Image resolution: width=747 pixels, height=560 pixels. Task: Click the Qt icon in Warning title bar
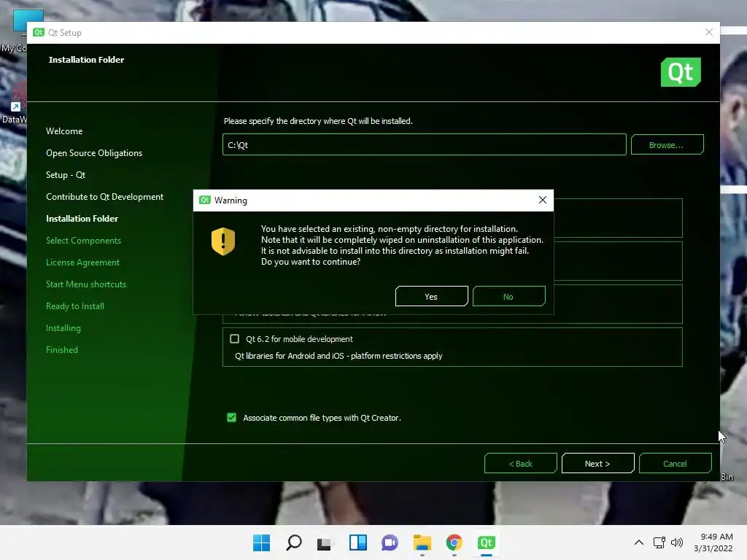(205, 200)
